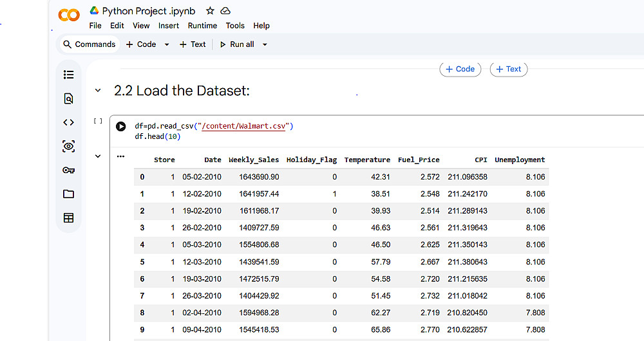The image size is (644, 341).
Task: Star the Python Project notebook
Action: [x=210, y=11]
